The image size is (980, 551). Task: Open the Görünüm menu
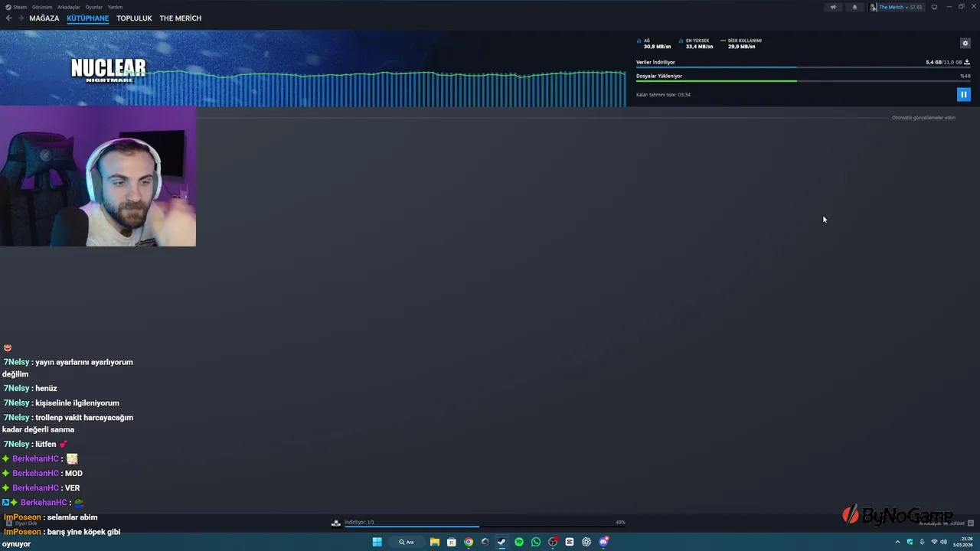[42, 7]
